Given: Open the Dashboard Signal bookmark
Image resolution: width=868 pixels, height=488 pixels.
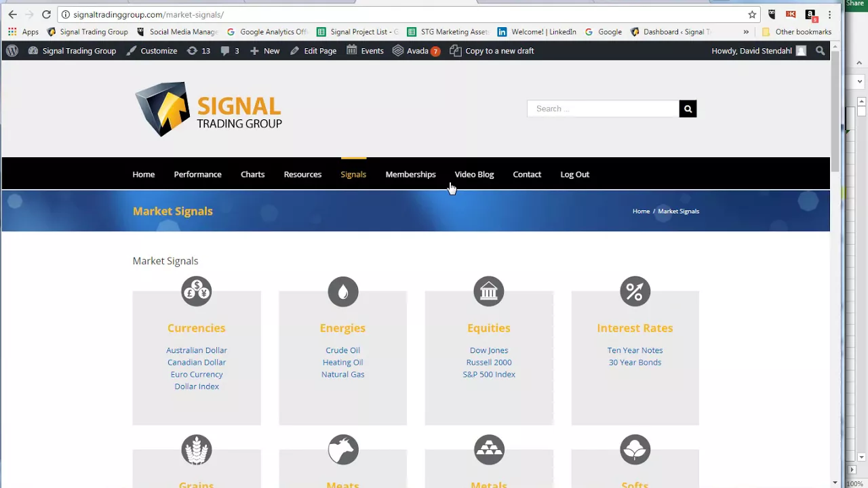Looking at the screenshot, I should (670, 32).
